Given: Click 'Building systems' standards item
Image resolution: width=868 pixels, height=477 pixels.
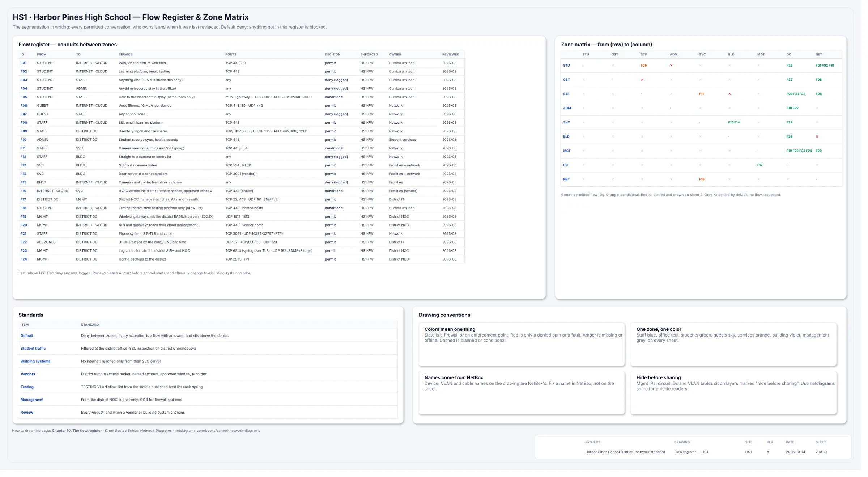Looking at the screenshot, I should point(35,362).
